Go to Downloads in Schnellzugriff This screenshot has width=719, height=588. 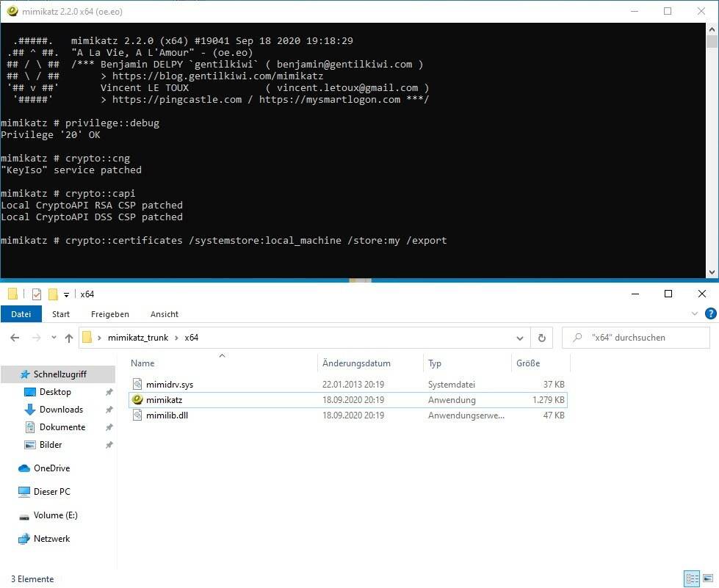[x=61, y=410]
